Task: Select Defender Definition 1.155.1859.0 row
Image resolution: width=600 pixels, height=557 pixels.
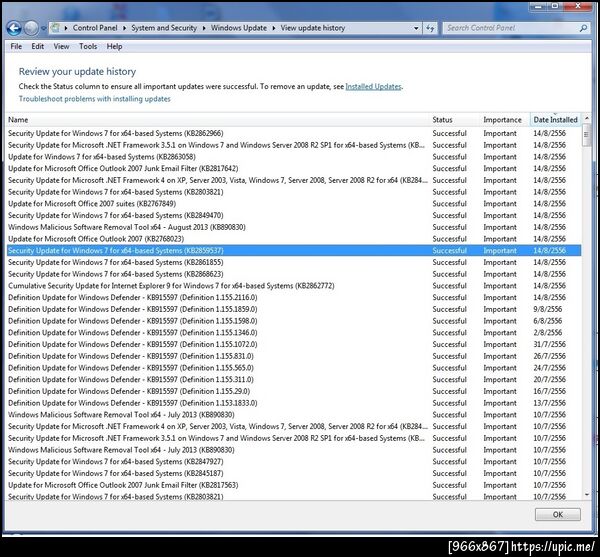Action: click(294, 309)
